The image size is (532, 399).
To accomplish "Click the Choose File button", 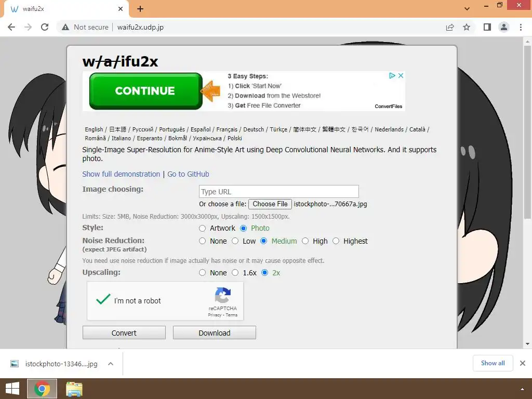I will click(x=270, y=204).
